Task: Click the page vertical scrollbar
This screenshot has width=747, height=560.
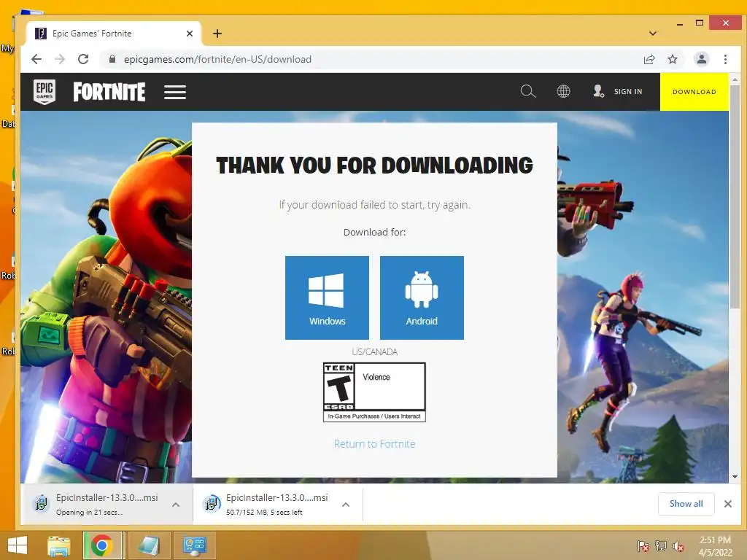Action: point(735,197)
